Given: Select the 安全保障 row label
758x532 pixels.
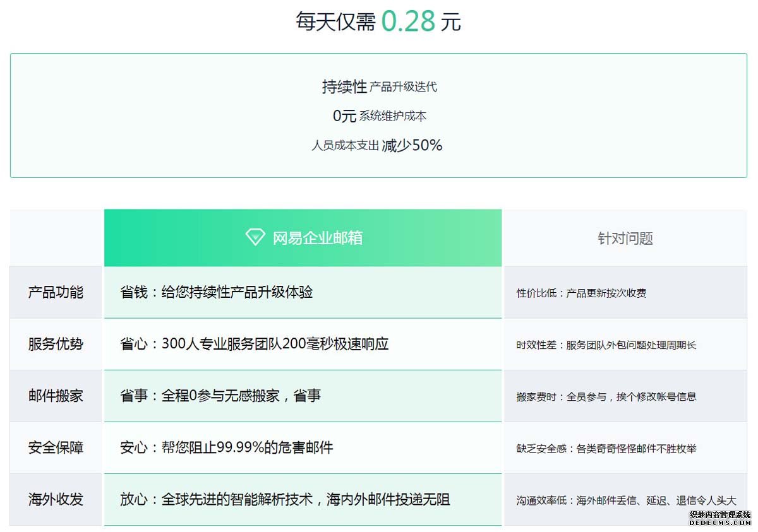Looking at the screenshot, I should click(x=56, y=447).
